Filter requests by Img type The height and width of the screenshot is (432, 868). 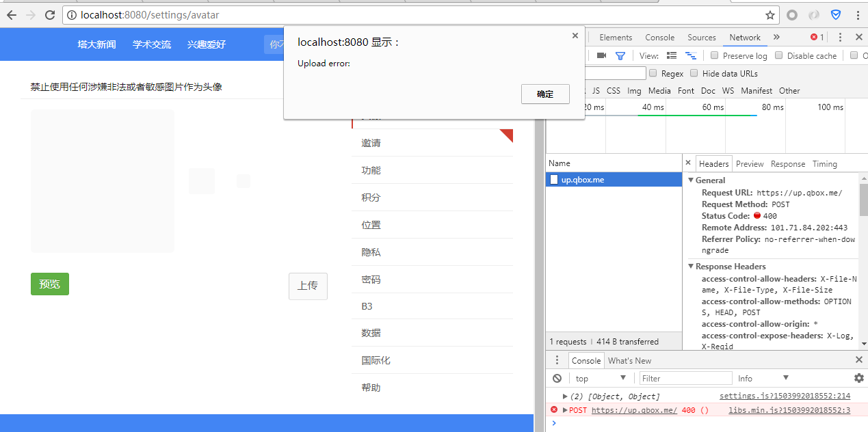click(634, 90)
